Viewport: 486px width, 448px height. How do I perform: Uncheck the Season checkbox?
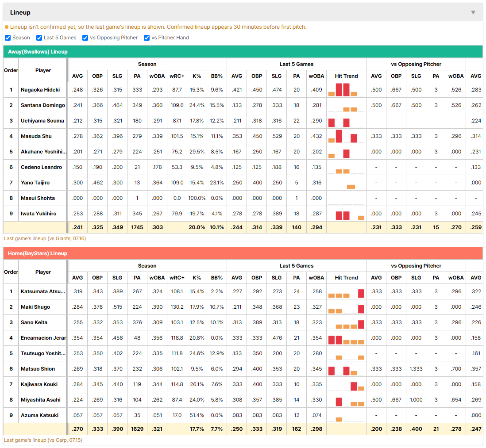click(x=8, y=38)
